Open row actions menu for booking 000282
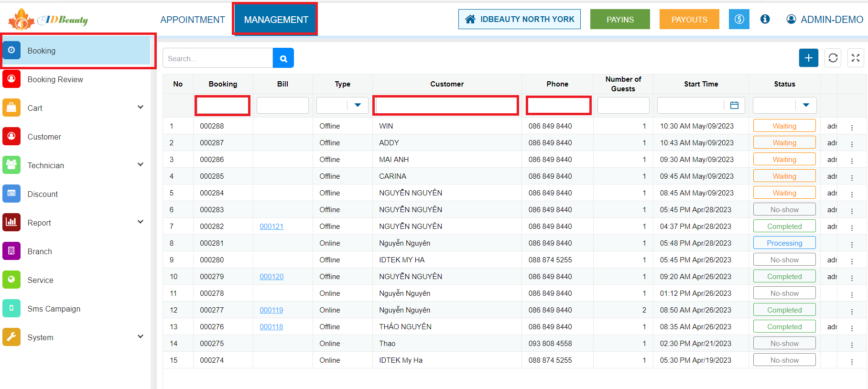 pos(852,228)
